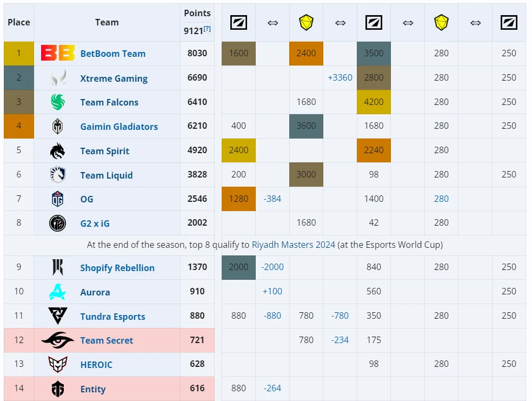This screenshot has height=401, width=532.
Task: Follow the Riyadh Masters 2024 link
Action: click(294, 245)
